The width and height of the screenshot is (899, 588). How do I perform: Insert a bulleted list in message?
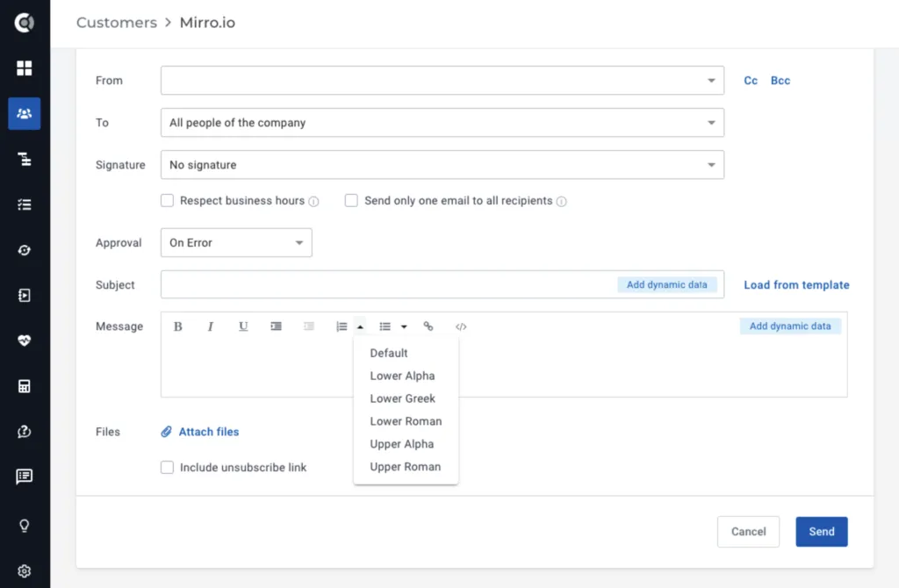(385, 326)
